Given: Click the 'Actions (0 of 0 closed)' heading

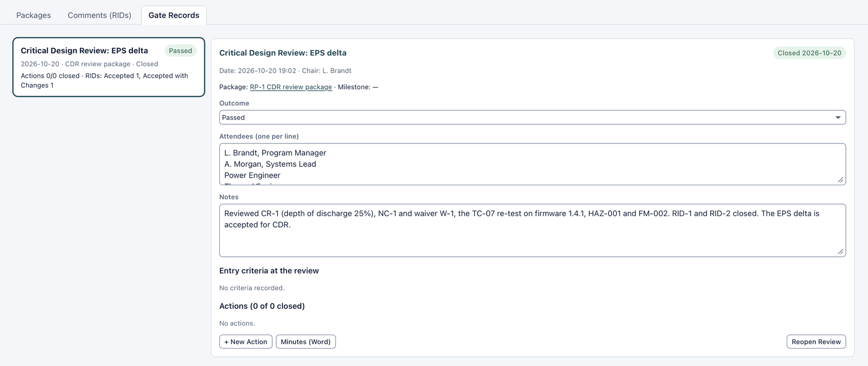Looking at the screenshot, I should click(262, 306).
